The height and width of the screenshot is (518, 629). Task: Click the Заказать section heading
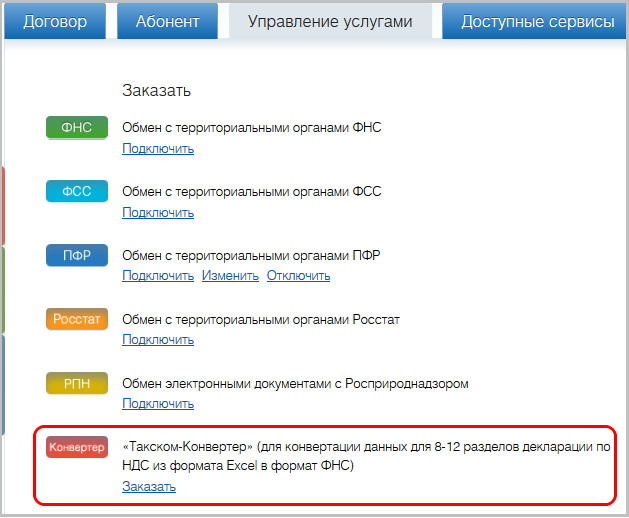click(x=156, y=91)
